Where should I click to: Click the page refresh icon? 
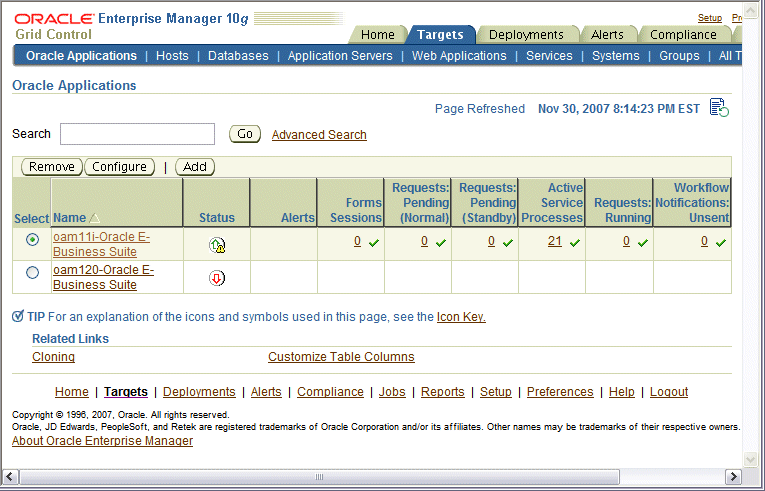719,107
